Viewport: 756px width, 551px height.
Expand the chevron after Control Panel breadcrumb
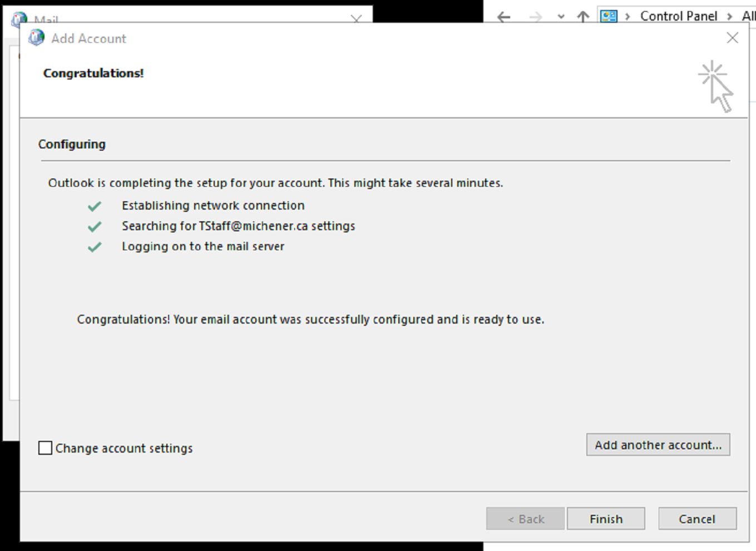pyautogui.click(x=729, y=17)
